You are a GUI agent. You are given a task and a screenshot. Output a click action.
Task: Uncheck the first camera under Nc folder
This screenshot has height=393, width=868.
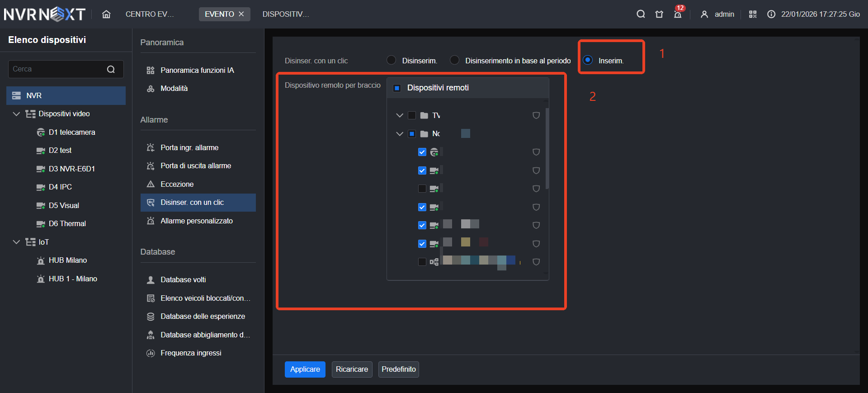pos(422,152)
